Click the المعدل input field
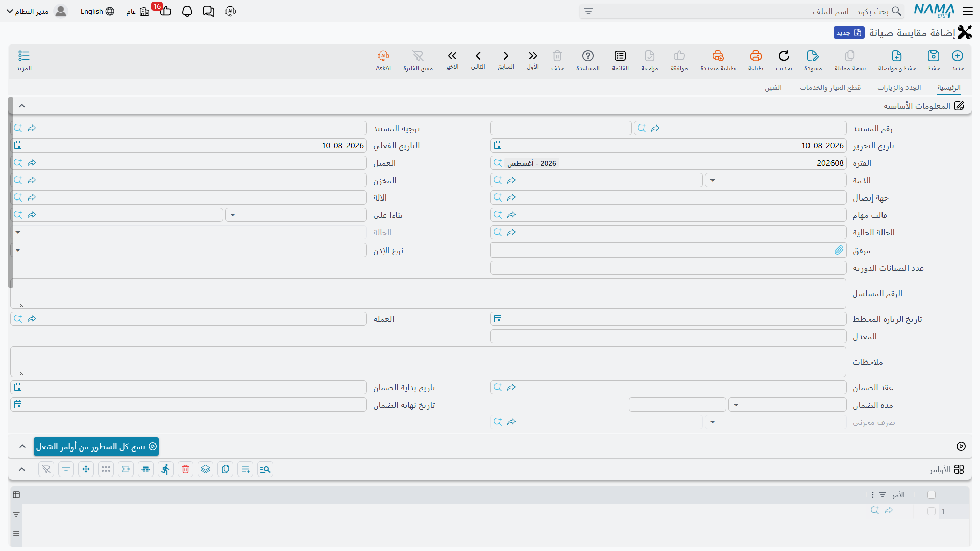Viewport: 980px width, 551px height. (668, 336)
